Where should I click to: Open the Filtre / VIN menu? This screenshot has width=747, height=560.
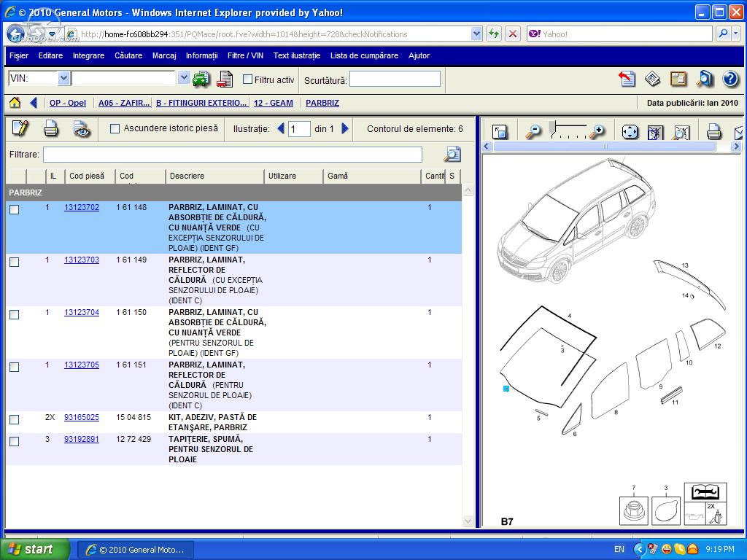(245, 55)
